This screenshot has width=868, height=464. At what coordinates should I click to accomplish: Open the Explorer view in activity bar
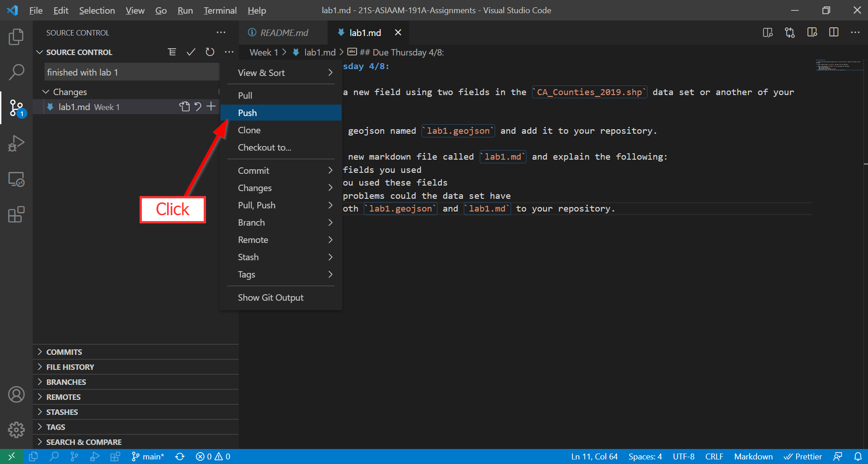16,37
